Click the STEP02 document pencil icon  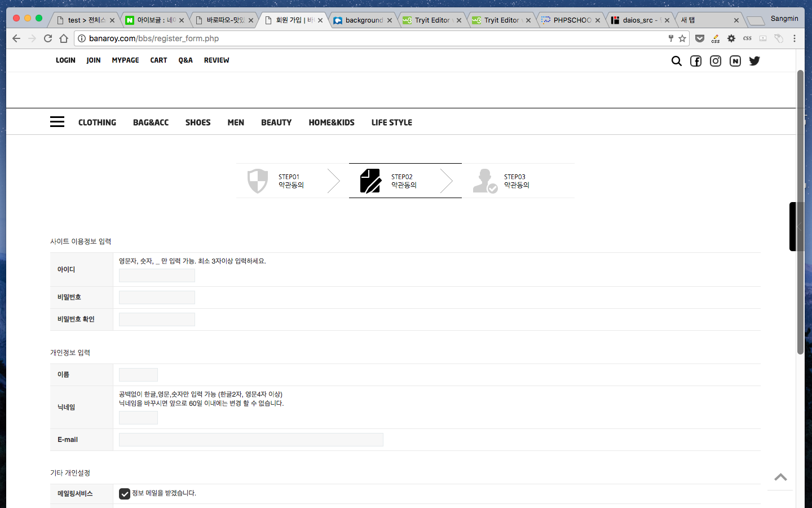(370, 181)
